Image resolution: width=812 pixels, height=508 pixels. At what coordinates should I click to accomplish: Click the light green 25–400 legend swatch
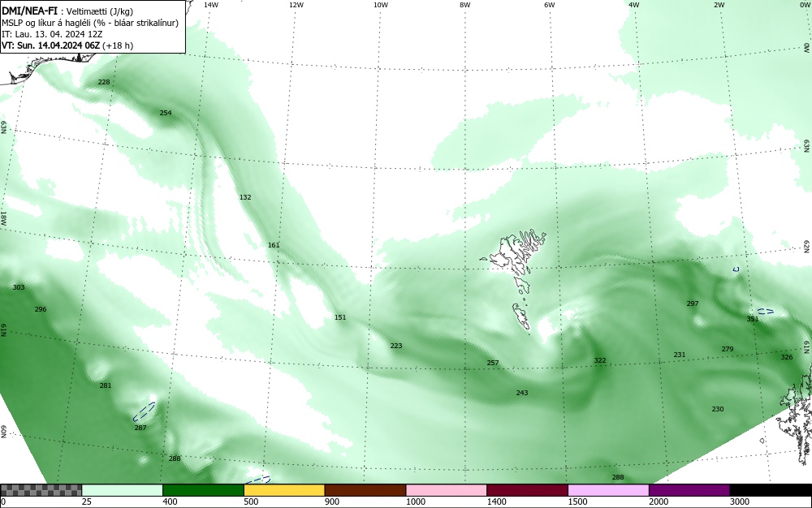(123, 490)
